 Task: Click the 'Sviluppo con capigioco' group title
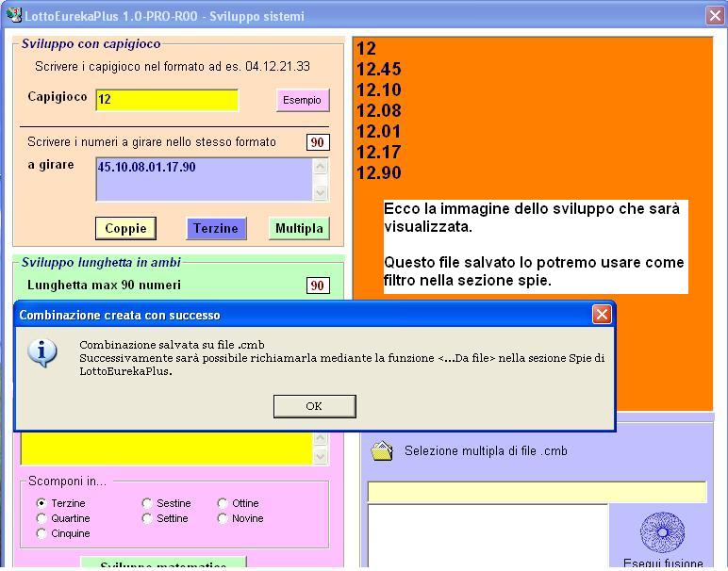[91, 43]
